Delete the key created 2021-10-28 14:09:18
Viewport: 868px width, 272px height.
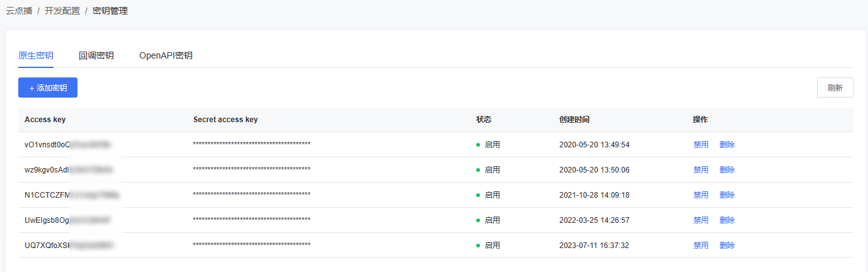(x=727, y=195)
